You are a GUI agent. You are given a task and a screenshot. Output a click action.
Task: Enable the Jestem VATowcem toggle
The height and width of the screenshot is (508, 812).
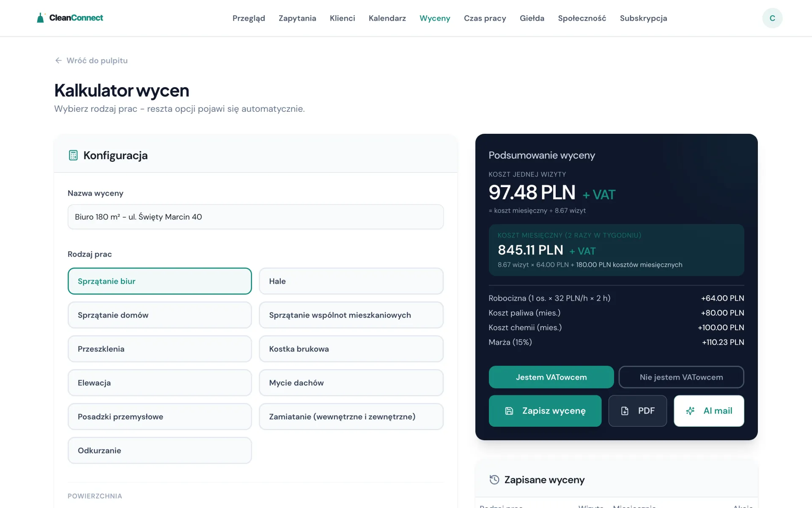click(551, 377)
